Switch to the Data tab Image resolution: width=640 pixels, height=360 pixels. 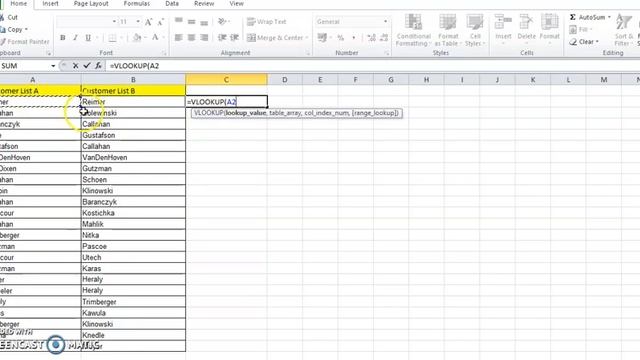tap(172, 4)
